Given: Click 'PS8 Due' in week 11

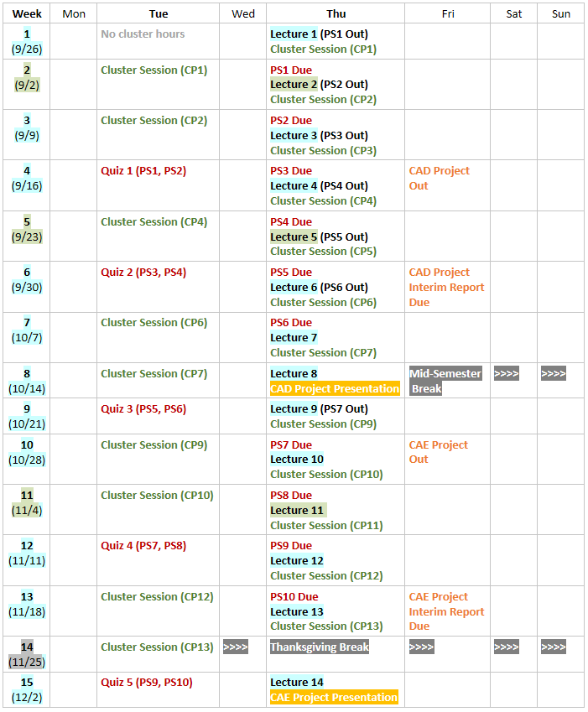Looking at the screenshot, I should [291, 495].
